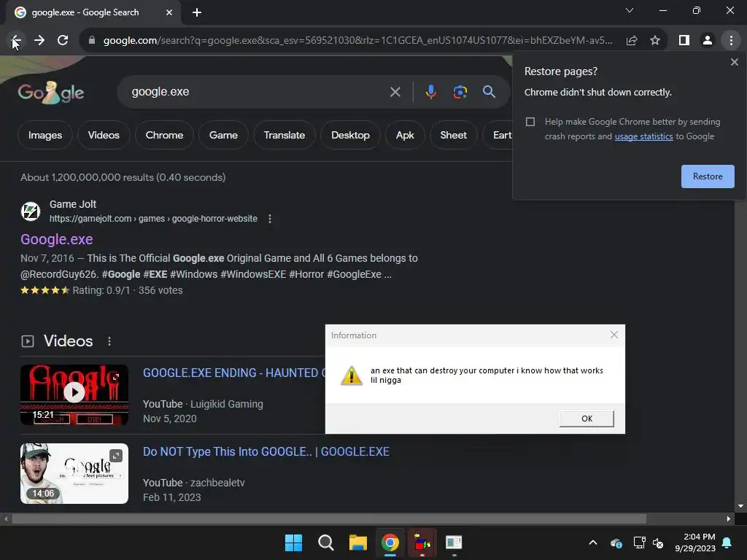Click the scroll right arrow on the horizontal scrollbar

[x=729, y=519]
